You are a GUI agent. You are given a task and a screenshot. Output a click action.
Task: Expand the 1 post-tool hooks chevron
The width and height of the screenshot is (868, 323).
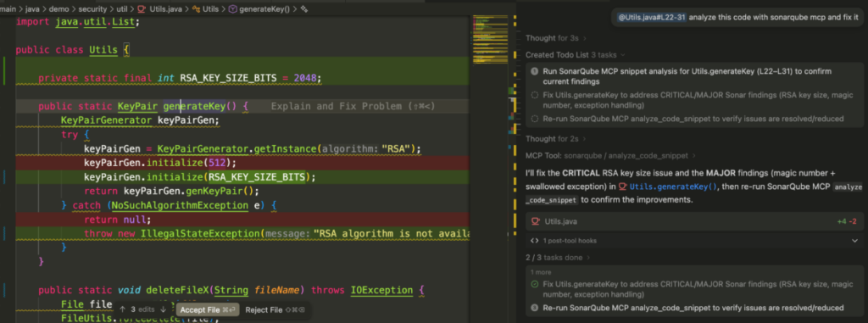[x=854, y=241]
